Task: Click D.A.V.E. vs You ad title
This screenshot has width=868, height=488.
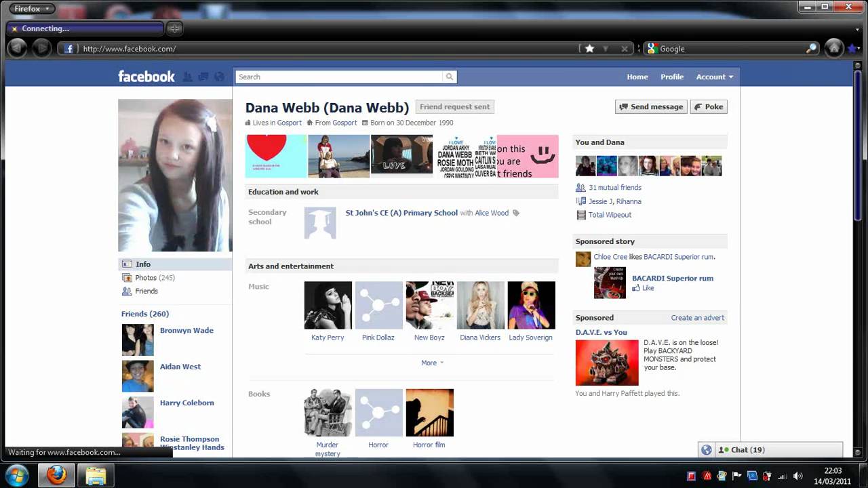Action: (601, 332)
